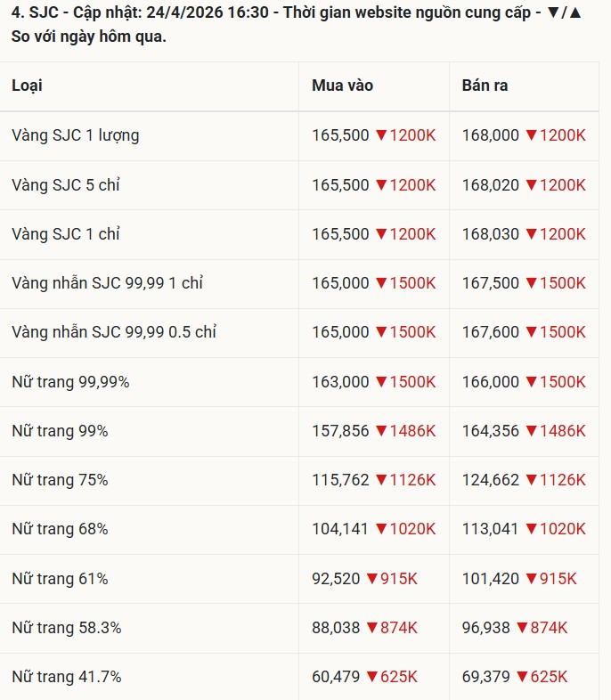This screenshot has width=611, height=700.
Task: Click the 104,141 buy price value
Action: tap(339, 529)
